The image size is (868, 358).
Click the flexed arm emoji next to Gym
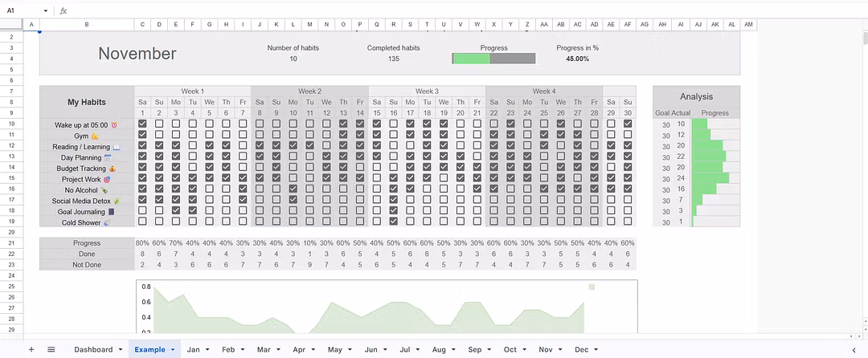pos(95,136)
